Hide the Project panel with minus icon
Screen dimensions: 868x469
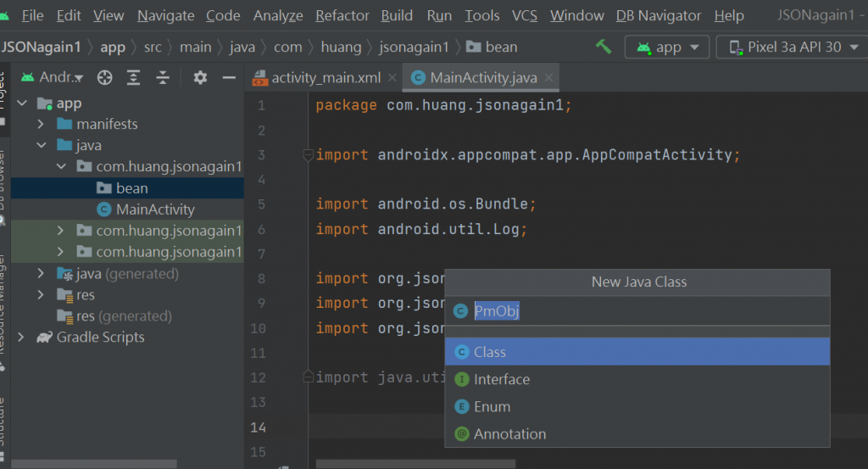pyautogui.click(x=228, y=78)
